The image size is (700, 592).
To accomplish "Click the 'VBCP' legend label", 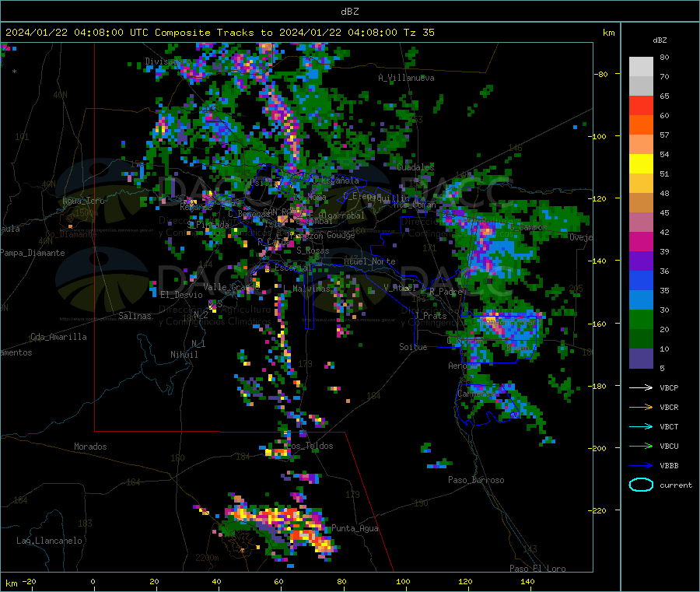I will pos(669,387).
